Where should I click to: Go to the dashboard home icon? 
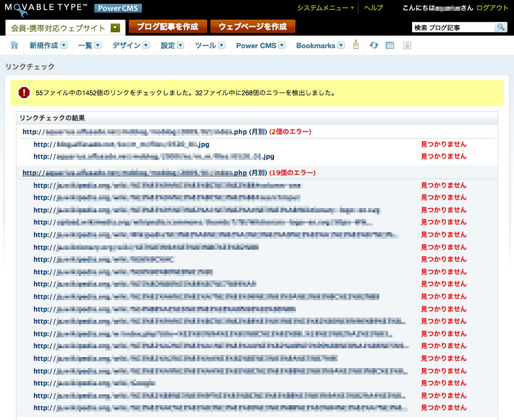14,45
